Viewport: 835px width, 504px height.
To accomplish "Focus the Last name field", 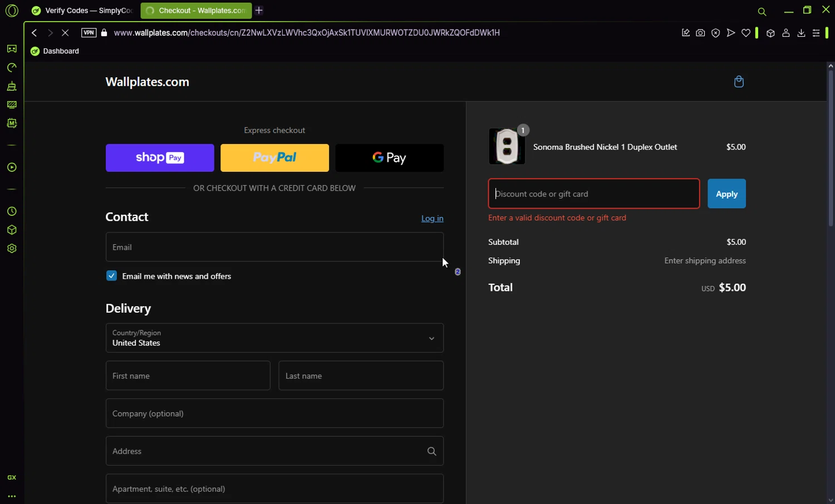I will tap(361, 375).
